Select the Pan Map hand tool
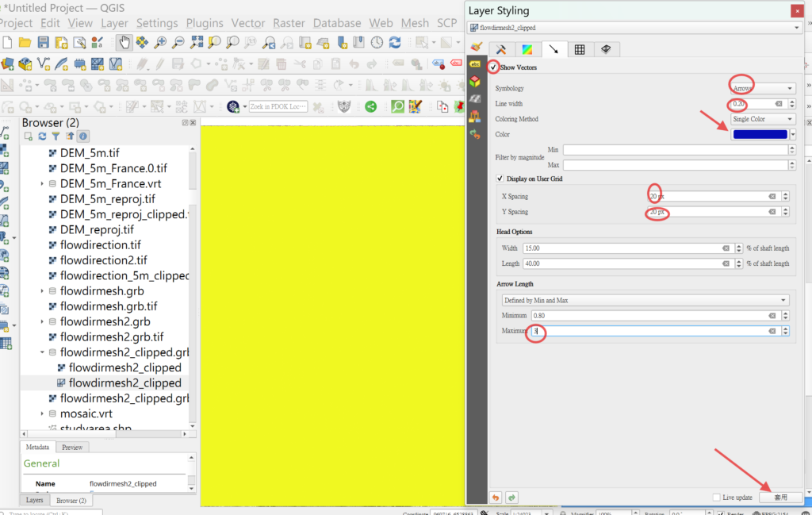Image resolution: width=812 pixels, height=515 pixels. coord(124,42)
